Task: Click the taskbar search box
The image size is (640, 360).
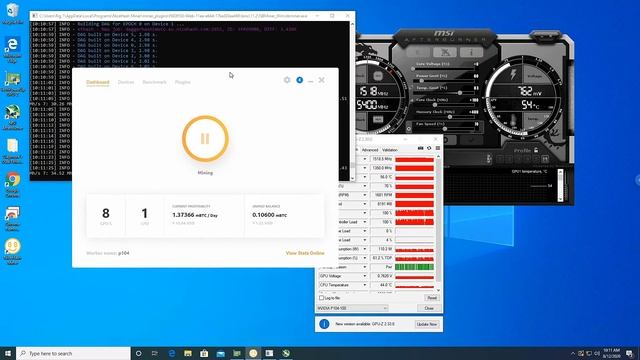Action: [x=73, y=353]
